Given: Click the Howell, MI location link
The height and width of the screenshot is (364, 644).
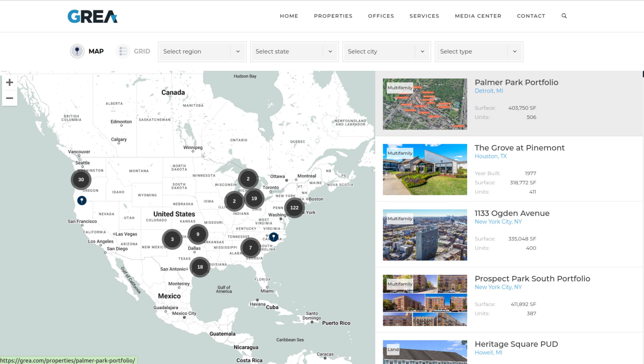Looking at the screenshot, I should [x=489, y=352].
